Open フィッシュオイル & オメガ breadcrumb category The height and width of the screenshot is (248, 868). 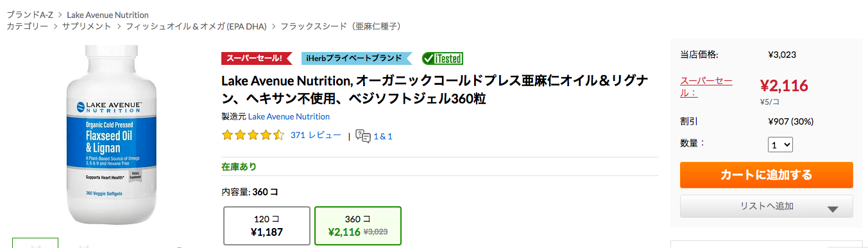pos(198,26)
